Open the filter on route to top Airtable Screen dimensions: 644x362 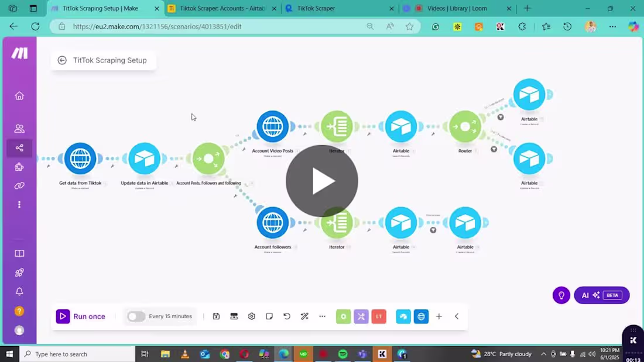(501, 117)
